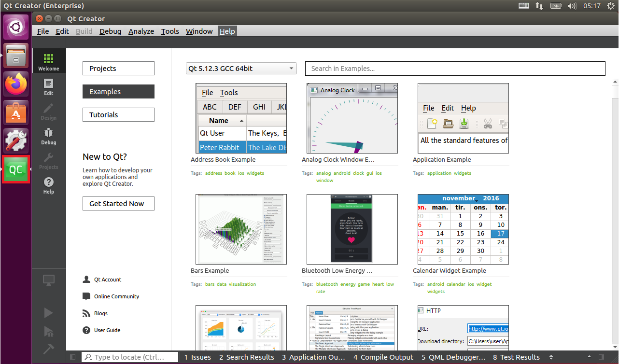The width and height of the screenshot is (619, 364).
Task: Open the Help menu
Action: point(227,31)
